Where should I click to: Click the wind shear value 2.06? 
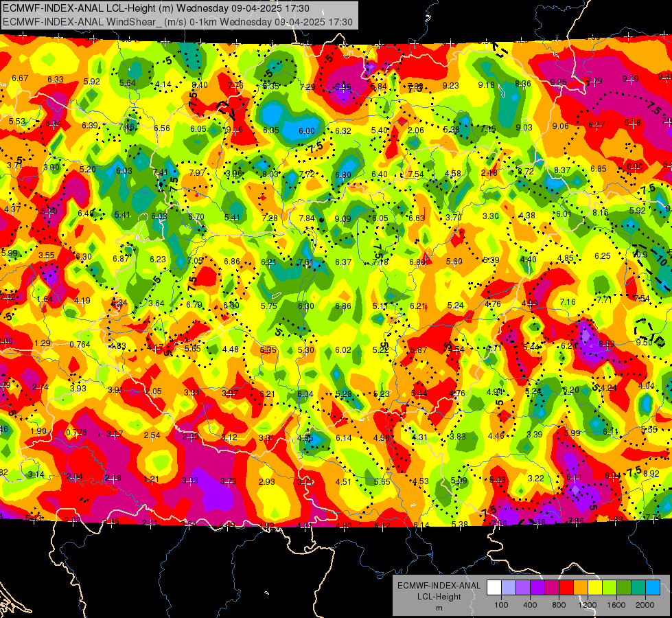[x=416, y=130]
